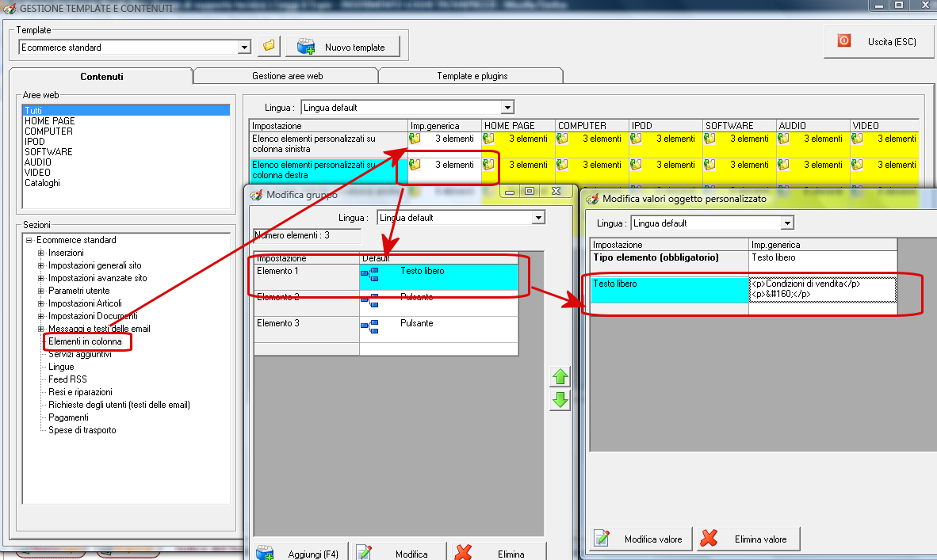The height and width of the screenshot is (560, 937).
Task: Click HOME PAGE folder icon in colonna sinistra row
Action: (x=489, y=139)
